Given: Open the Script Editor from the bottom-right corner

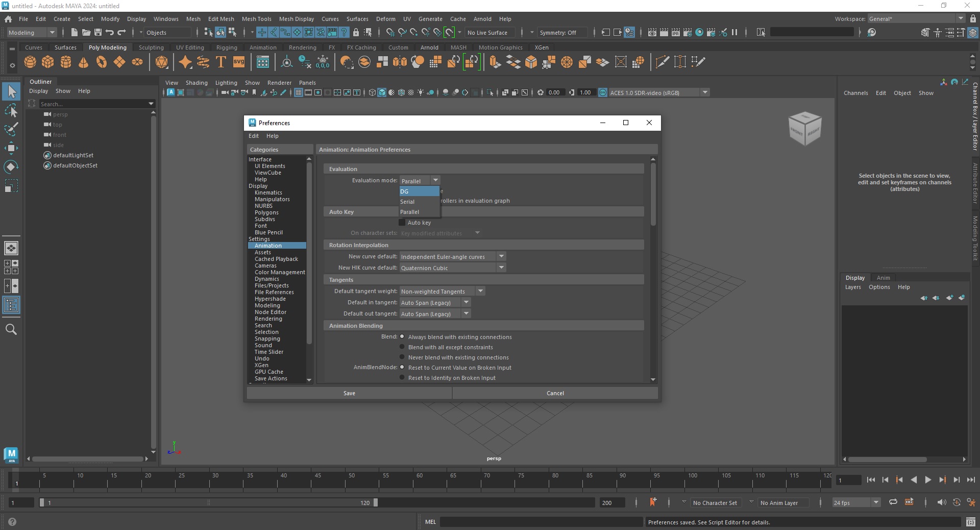Looking at the screenshot, I should pyautogui.click(x=972, y=522).
